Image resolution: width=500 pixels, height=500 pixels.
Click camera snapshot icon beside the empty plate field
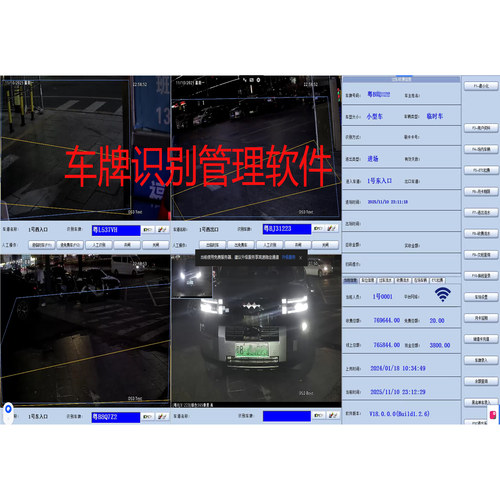[318, 415]
